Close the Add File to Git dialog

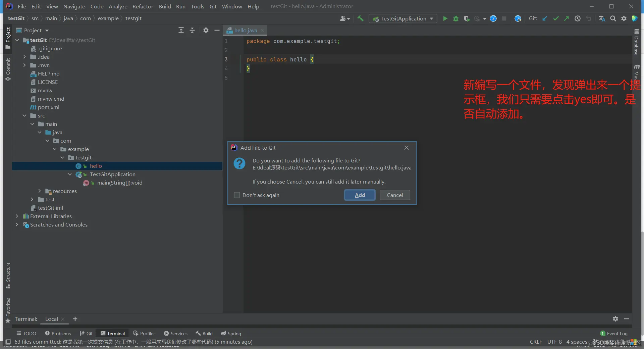(x=407, y=148)
